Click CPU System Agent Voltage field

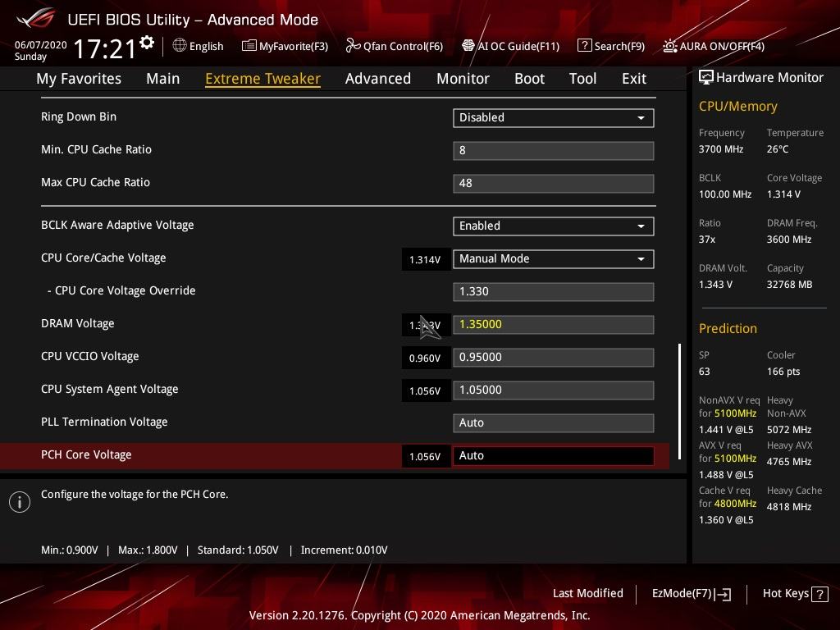click(554, 390)
